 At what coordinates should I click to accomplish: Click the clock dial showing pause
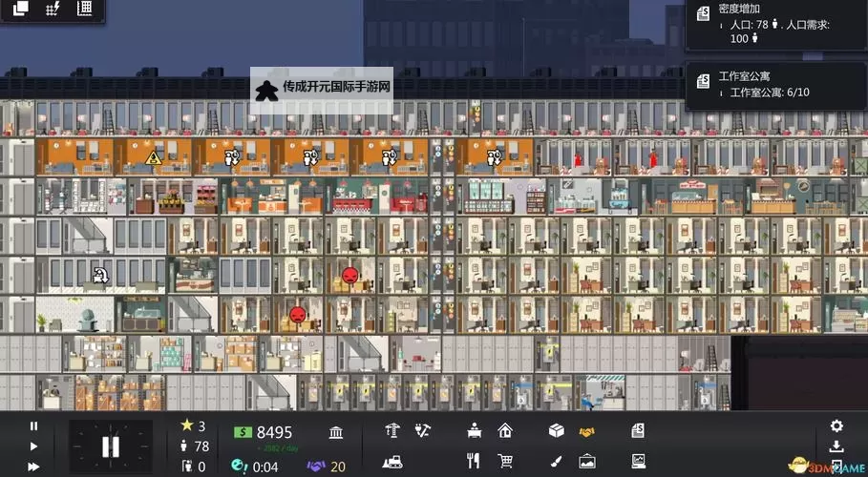[x=111, y=446]
